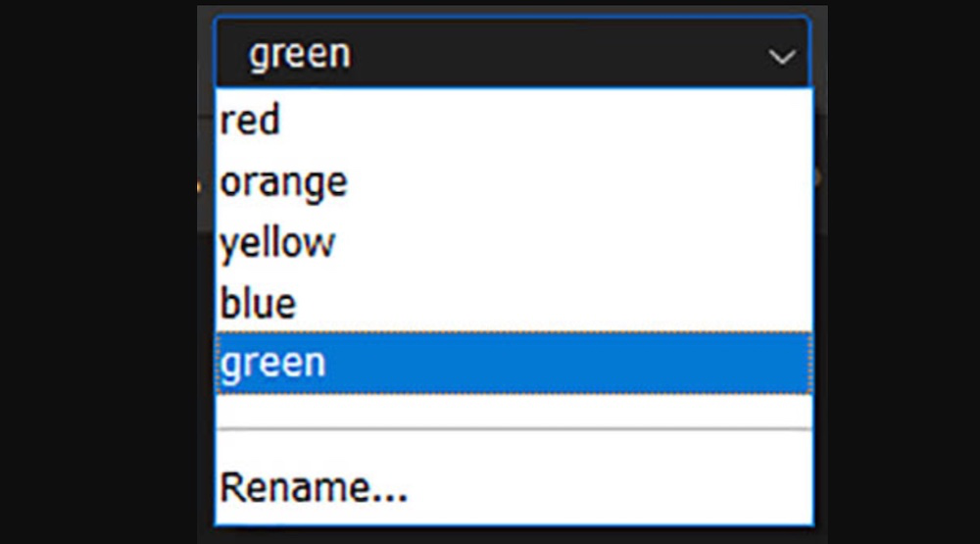Choose the entry just above green
The image size is (980, 544).
coord(258,303)
